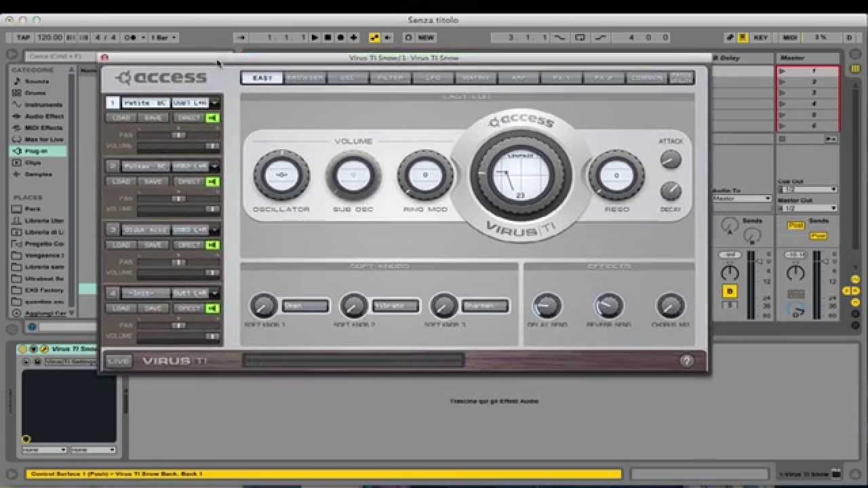Open part 3 output dropdown arrow
The image size is (868, 488).
click(x=214, y=230)
